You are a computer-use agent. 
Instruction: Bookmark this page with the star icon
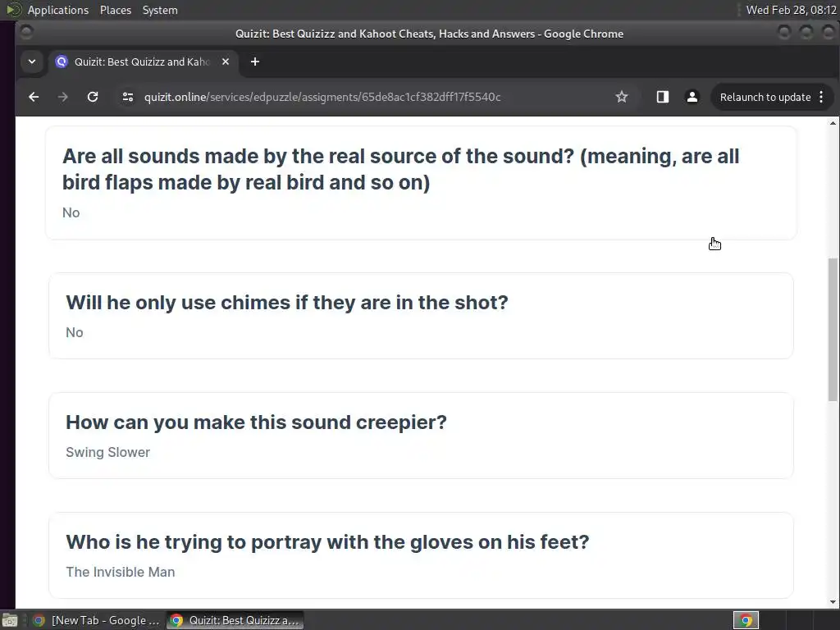click(x=622, y=97)
